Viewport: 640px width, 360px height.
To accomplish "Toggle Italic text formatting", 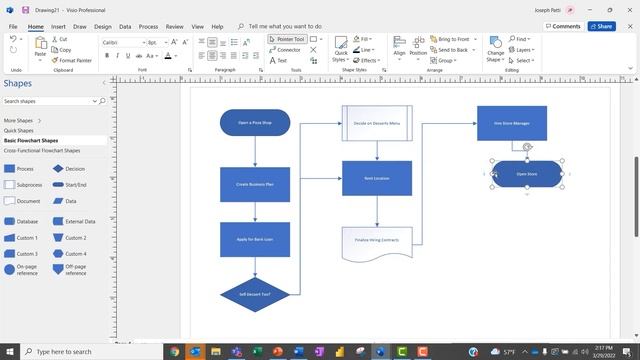I will pyautogui.click(x=118, y=56).
